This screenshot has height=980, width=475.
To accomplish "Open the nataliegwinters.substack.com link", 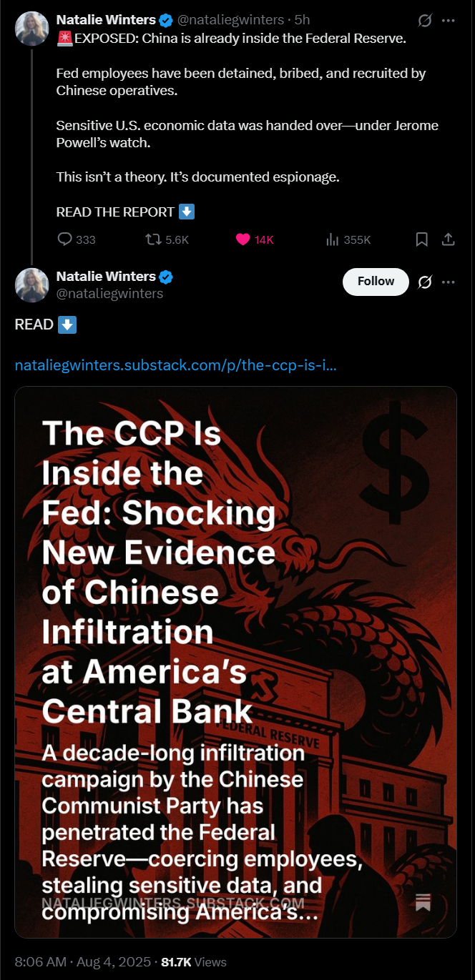I will point(176,366).
